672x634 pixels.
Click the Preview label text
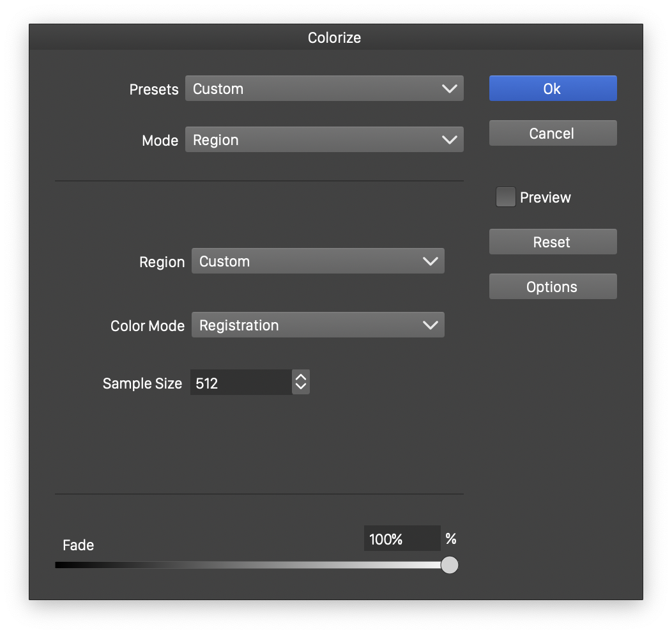(545, 197)
